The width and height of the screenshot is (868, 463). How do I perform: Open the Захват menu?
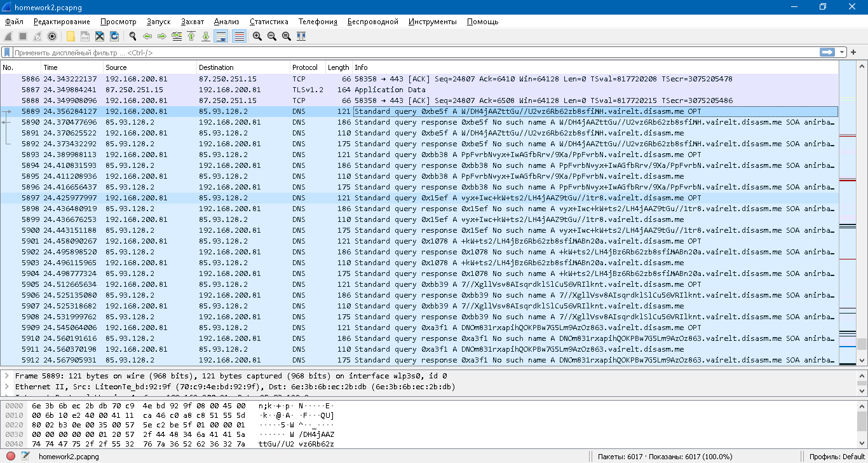[193, 22]
